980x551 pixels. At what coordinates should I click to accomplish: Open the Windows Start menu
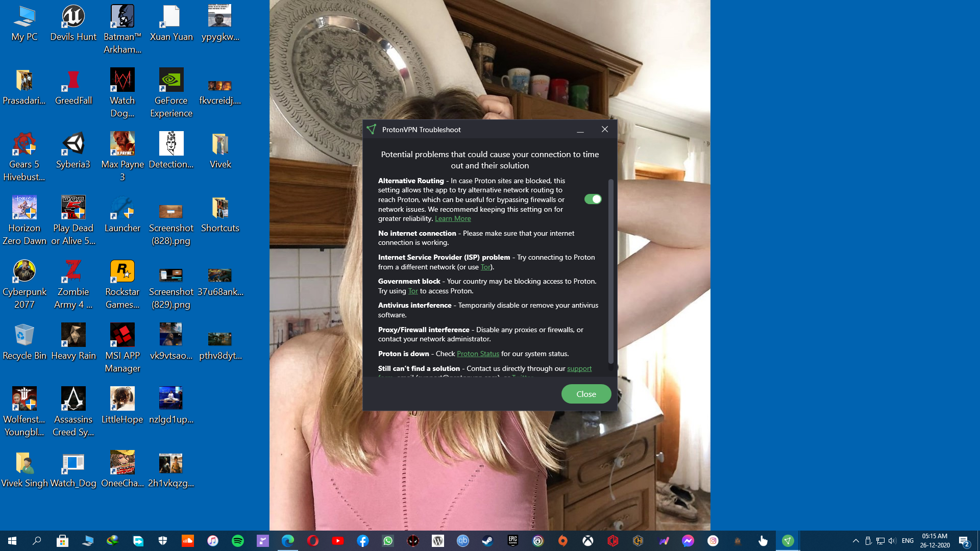coord(12,541)
